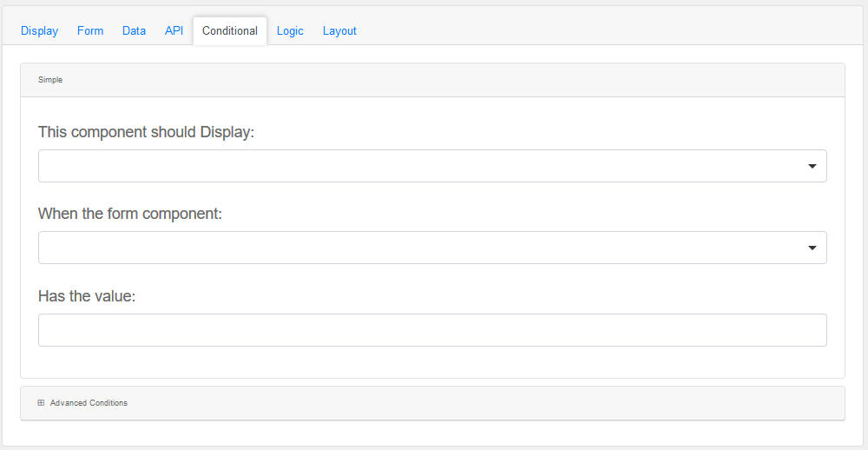The width and height of the screenshot is (868, 450).
Task: Click the empty right side of the Simple header
Action: tap(608, 80)
